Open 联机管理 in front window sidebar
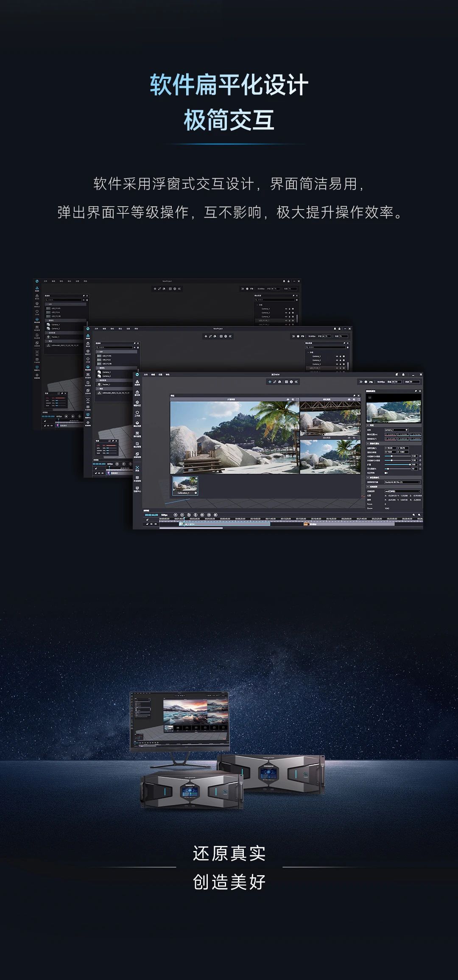The image size is (458, 980). click(137, 434)
